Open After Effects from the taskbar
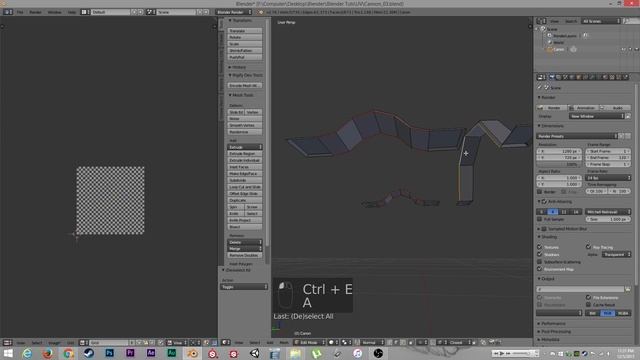640x360 pixels. (151, 353)
